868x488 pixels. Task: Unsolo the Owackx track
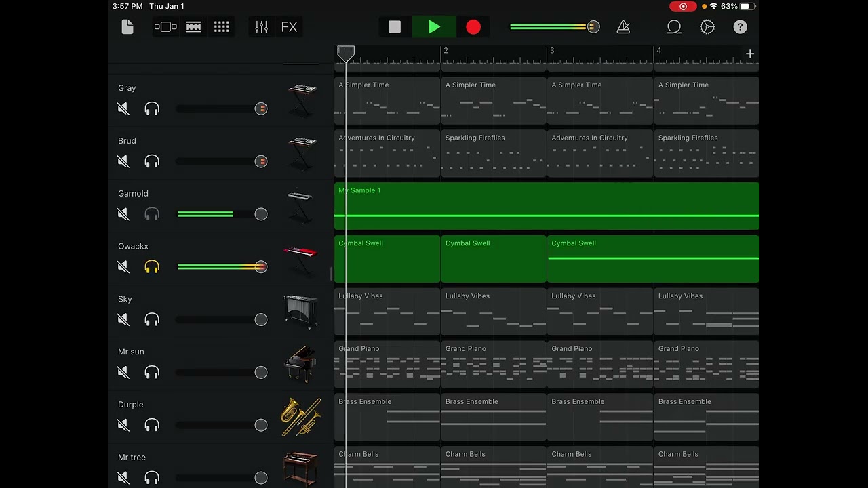pyautogui.click(x=152, y=267)
